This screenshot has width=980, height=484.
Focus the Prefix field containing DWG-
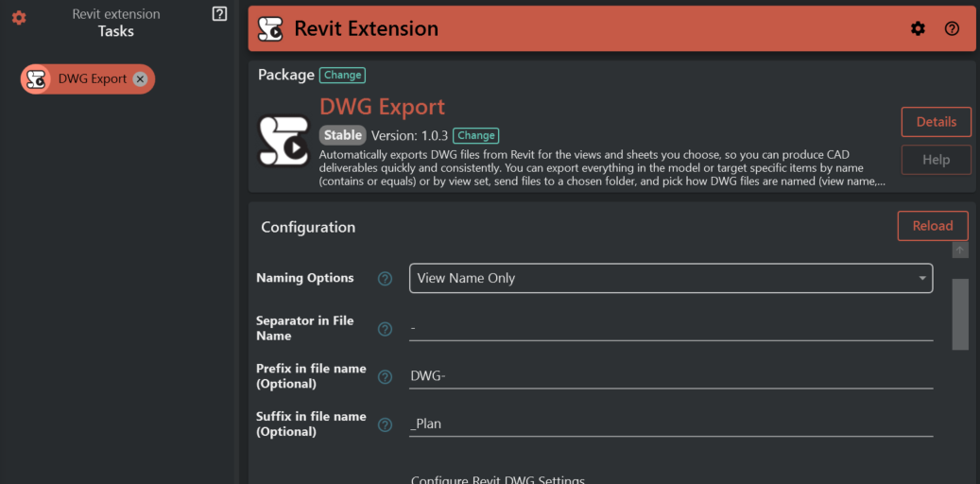pos(671,376)
